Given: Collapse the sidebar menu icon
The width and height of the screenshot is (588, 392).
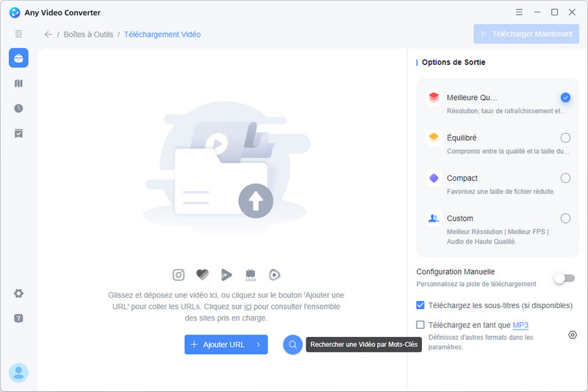Looking at the screenshot, I should click(18, 34).
